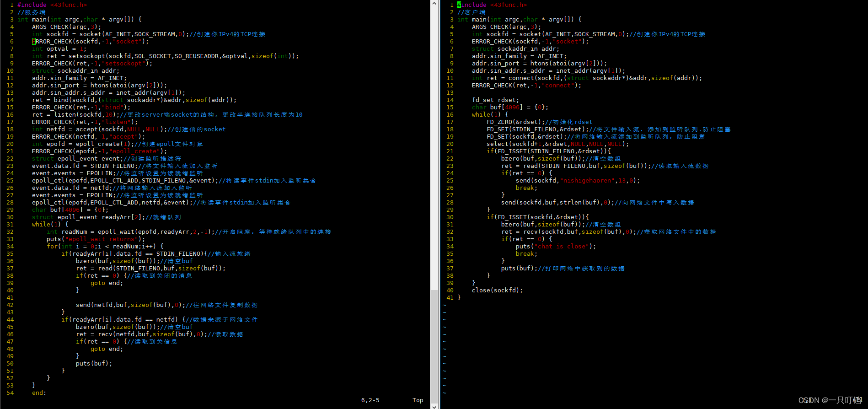The width and height of the screenshot is (868, 409).
Task: Click the 'if(FD_ISSET(sockfd,&rdset)){' line
Action: click(x=538, y=217)
